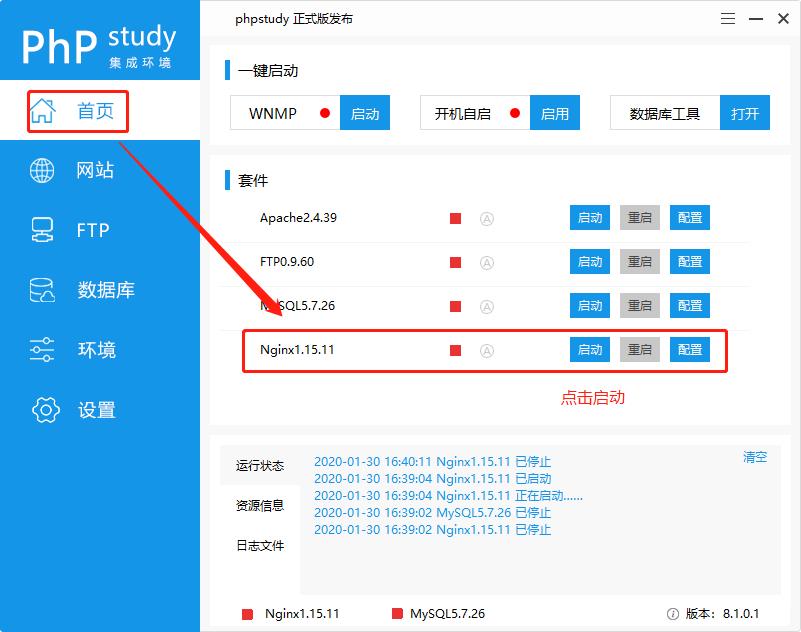The height and width of the screenshot is (632, 801).
Task: Restart Apache2.4.39 via 重启
Action: pos(640,218)
